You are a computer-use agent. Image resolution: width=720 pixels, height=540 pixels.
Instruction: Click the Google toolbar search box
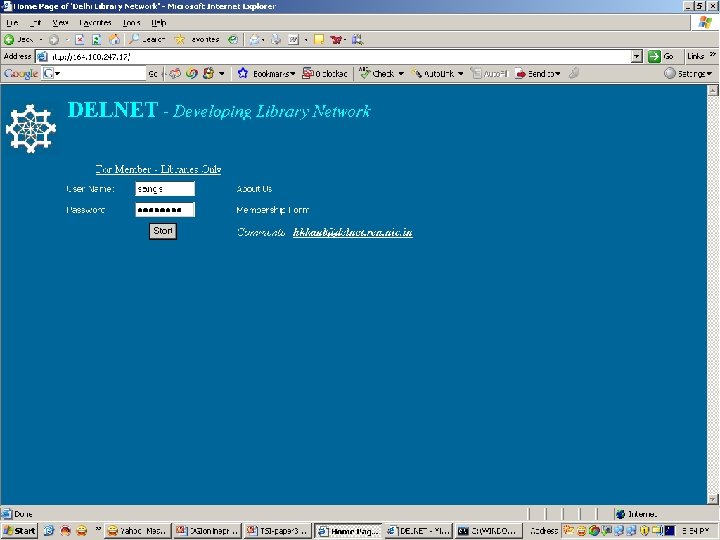point(100,73)
